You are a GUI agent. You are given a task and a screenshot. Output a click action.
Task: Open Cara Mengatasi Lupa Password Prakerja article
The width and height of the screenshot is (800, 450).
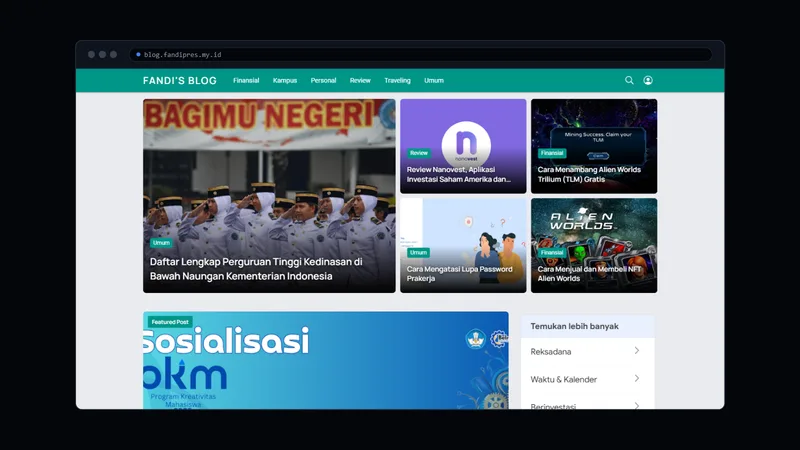pos(460,273)
